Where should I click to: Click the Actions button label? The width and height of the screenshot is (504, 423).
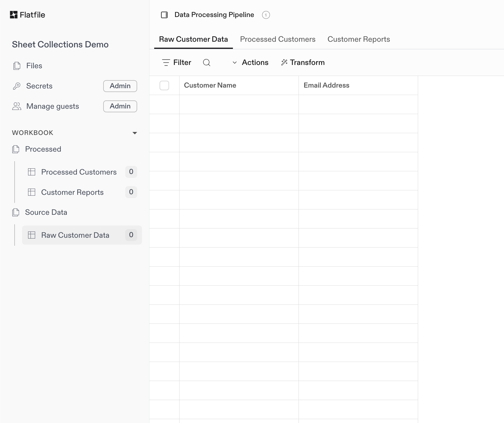pos(255,63)
